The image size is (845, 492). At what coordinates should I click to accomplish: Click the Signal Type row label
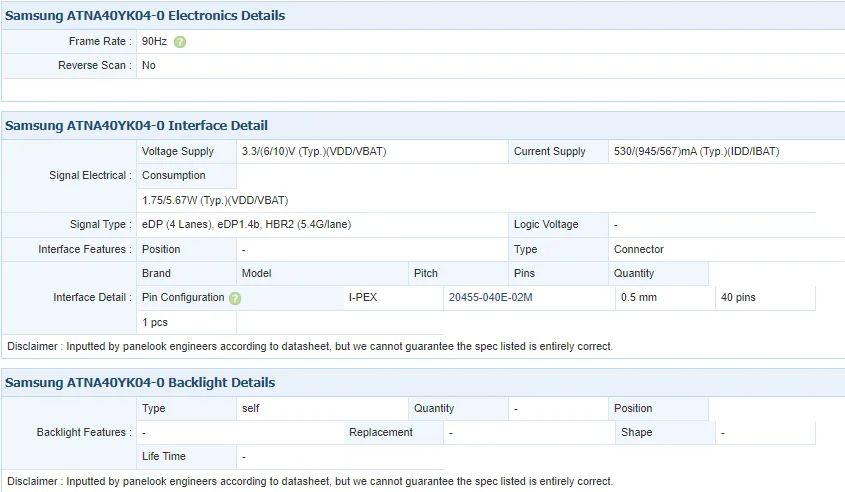(101, 224)
